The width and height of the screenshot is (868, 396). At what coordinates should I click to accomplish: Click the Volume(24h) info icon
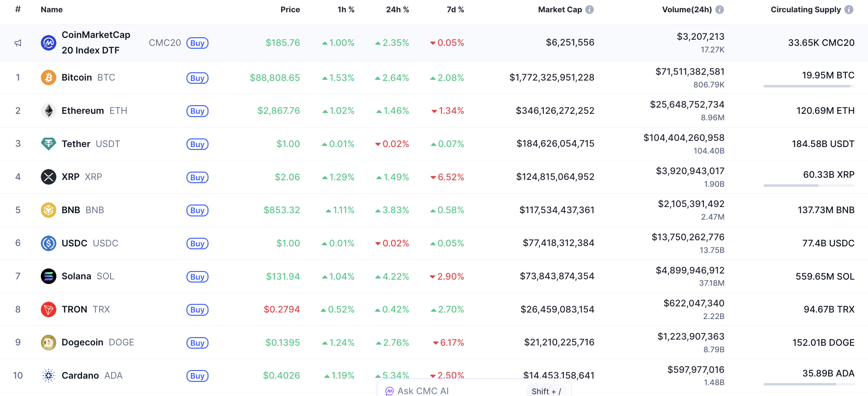coord(719,10)
